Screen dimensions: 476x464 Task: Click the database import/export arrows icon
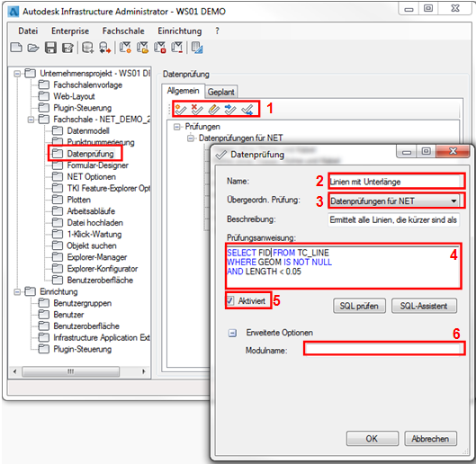(x=104, y=48)
